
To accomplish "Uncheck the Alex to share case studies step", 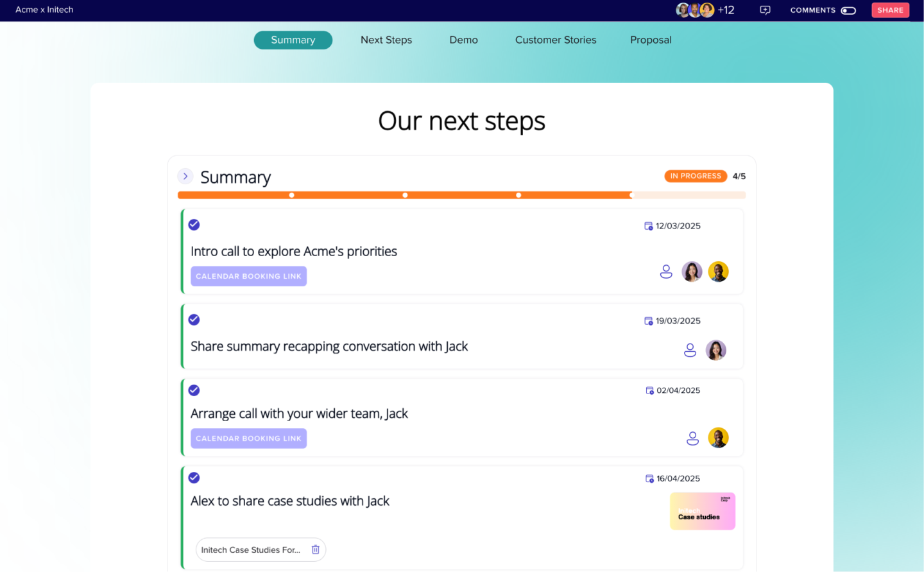I will [194, 478].
